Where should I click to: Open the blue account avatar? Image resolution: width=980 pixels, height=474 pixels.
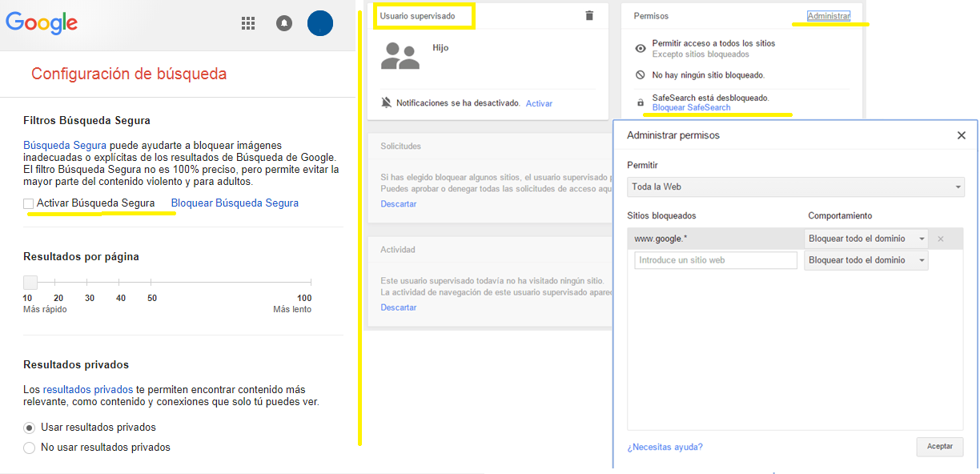click(x=320, y=23)
